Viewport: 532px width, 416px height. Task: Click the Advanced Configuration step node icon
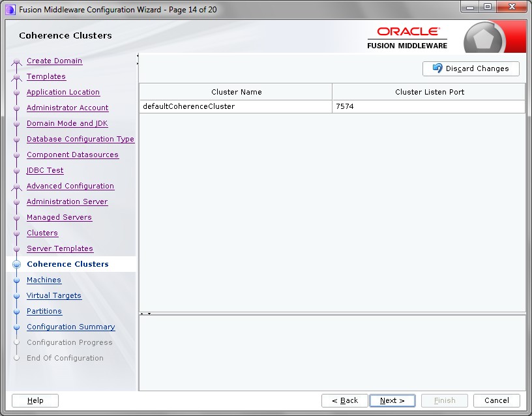[x=17, y=186]
